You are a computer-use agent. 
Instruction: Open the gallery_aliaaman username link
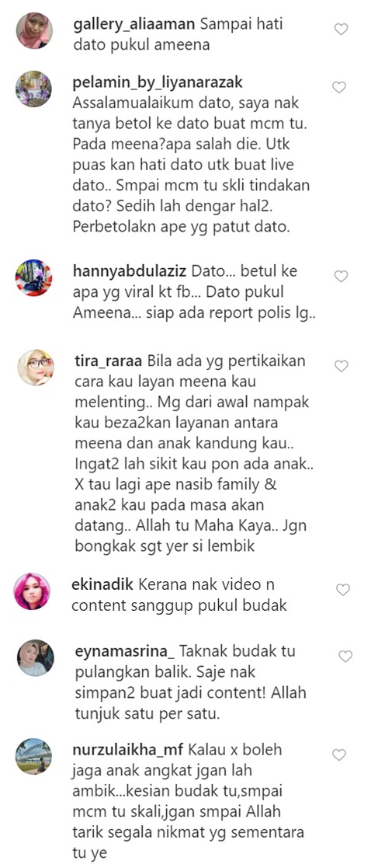click(x=134, y=26)
